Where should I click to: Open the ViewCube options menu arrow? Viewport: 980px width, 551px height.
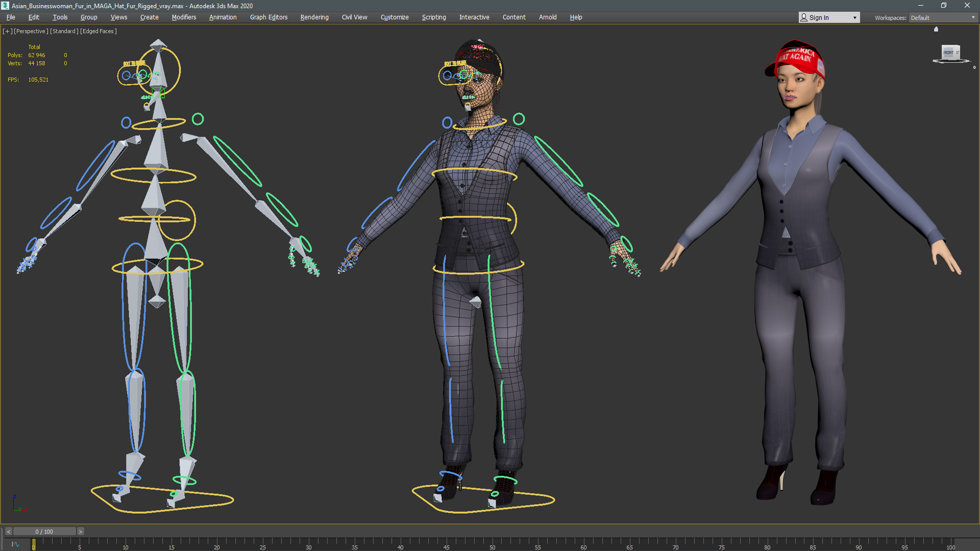974,67
